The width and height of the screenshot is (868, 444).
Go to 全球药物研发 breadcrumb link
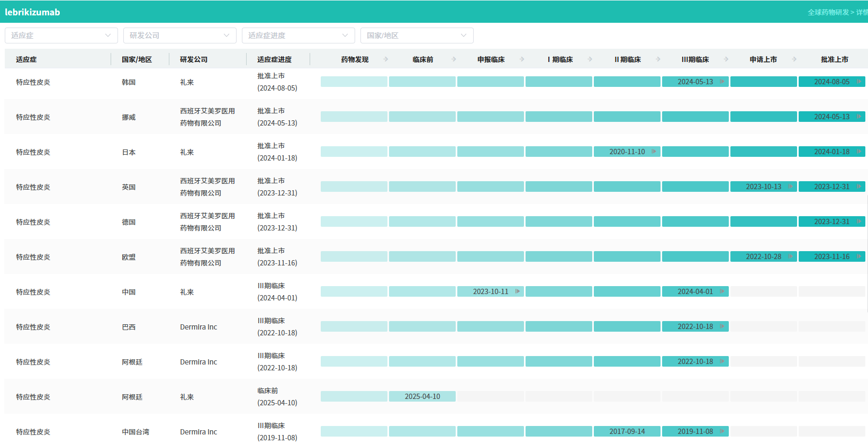tap(828, 12)
